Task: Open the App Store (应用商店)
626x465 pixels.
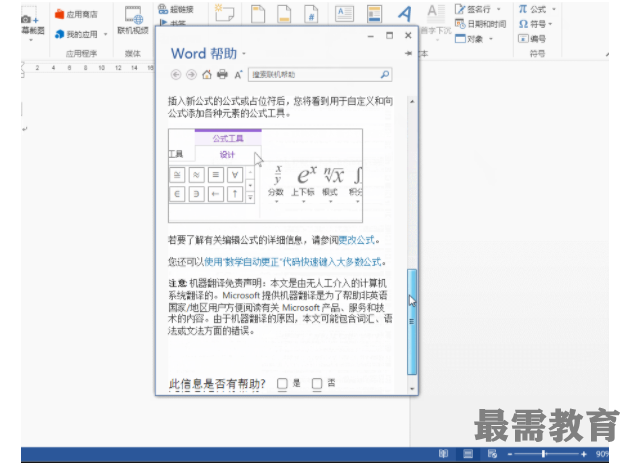Action: 76,14
